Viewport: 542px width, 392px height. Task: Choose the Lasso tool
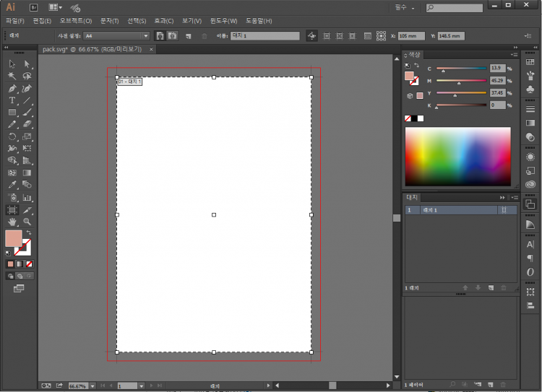[x=27, y=76]
